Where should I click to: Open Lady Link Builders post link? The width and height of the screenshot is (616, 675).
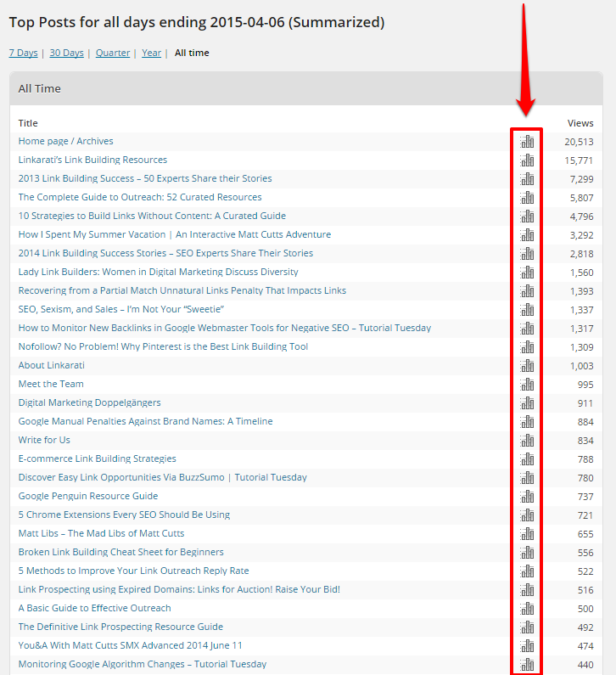click(158, 272)
